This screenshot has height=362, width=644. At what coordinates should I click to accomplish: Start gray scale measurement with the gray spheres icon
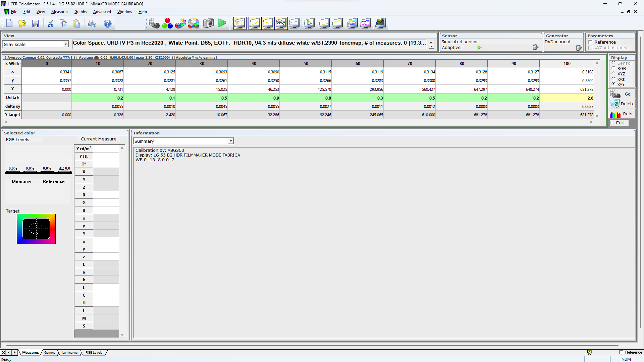pyautogui.click(x=154, y=23)
